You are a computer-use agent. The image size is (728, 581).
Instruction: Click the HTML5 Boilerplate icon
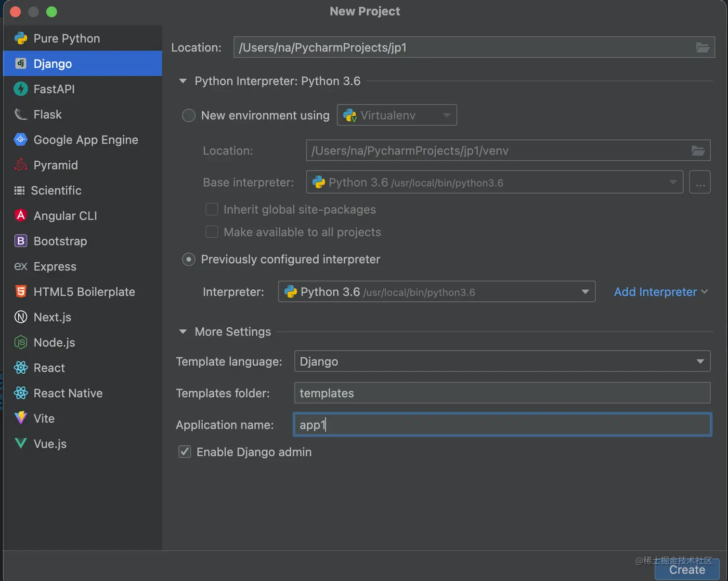(21, 292)
